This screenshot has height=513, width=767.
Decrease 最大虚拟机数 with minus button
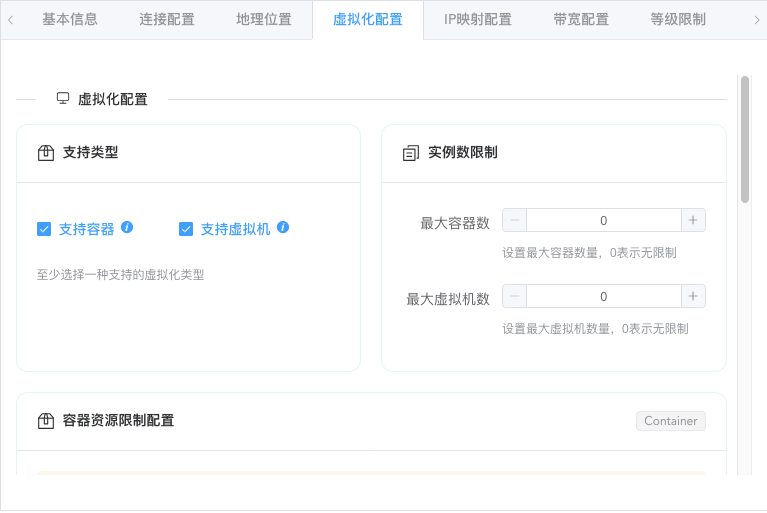[x=514, y=296]
